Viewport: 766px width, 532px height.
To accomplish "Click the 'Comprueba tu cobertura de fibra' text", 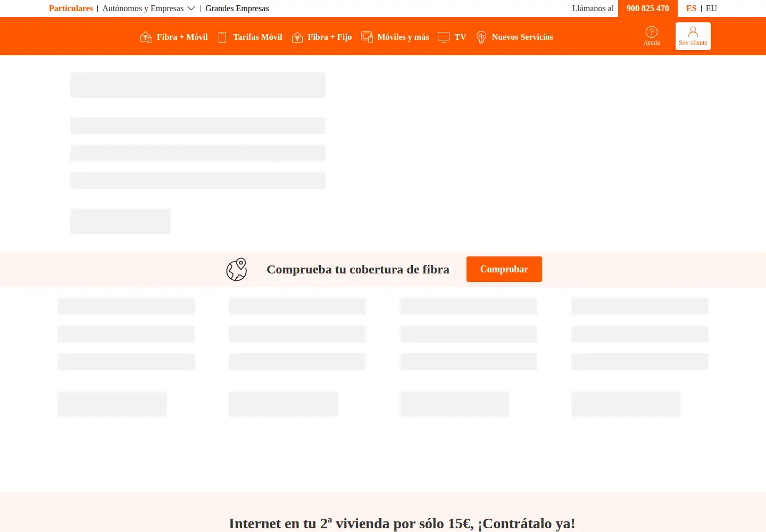I will (358, 270).
